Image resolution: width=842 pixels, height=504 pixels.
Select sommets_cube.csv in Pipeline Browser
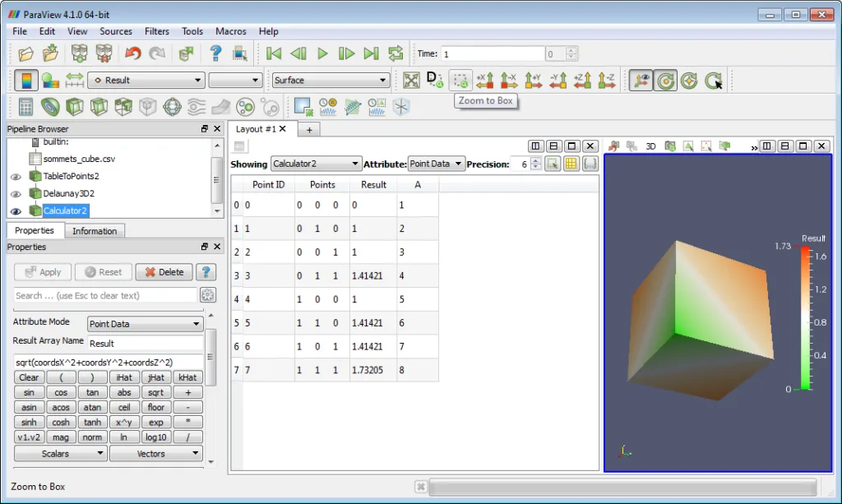tap(79, 159)
